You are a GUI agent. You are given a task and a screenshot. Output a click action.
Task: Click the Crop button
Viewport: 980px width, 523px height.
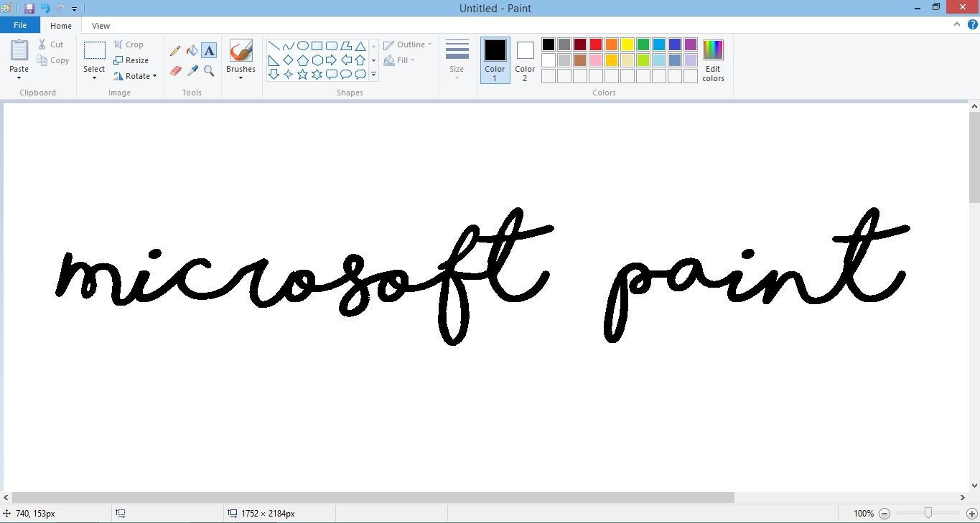click(129, 44)
